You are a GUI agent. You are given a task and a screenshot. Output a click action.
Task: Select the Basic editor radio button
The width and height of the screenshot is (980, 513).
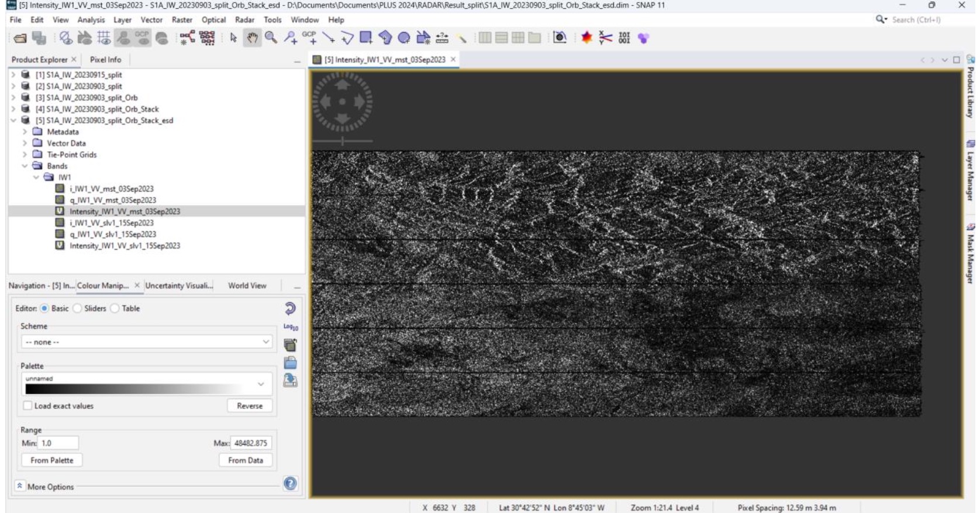pos(44,309)
